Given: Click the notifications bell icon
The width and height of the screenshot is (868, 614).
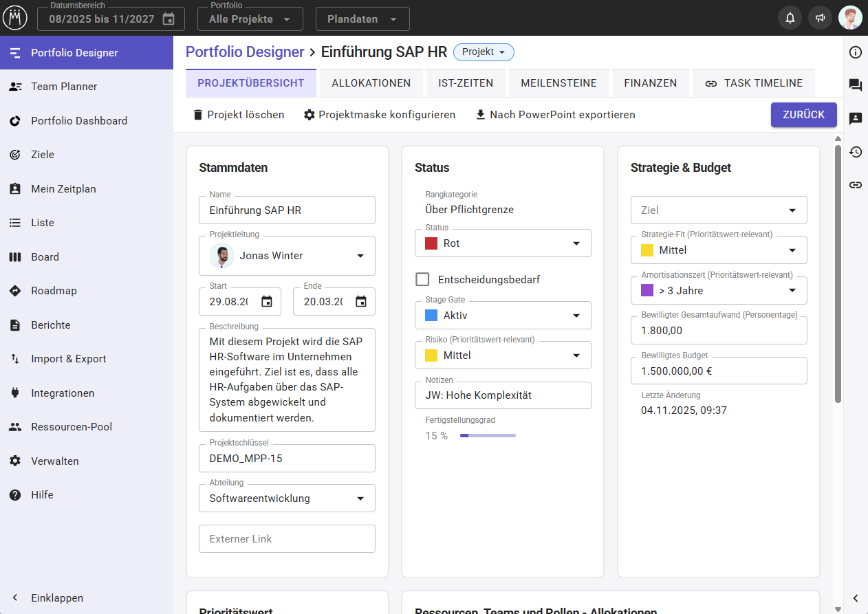Looking at the screenshot, I should coord(790,19).
